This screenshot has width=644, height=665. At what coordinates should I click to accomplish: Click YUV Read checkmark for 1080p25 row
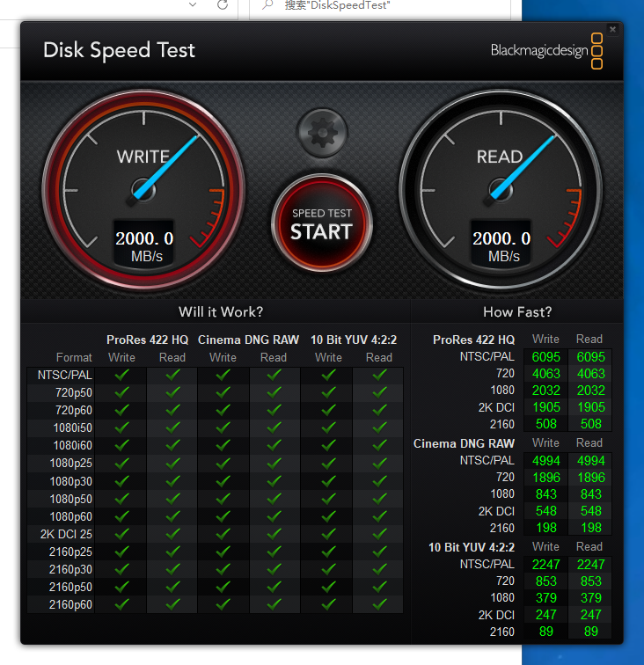(x=379, y=463)
